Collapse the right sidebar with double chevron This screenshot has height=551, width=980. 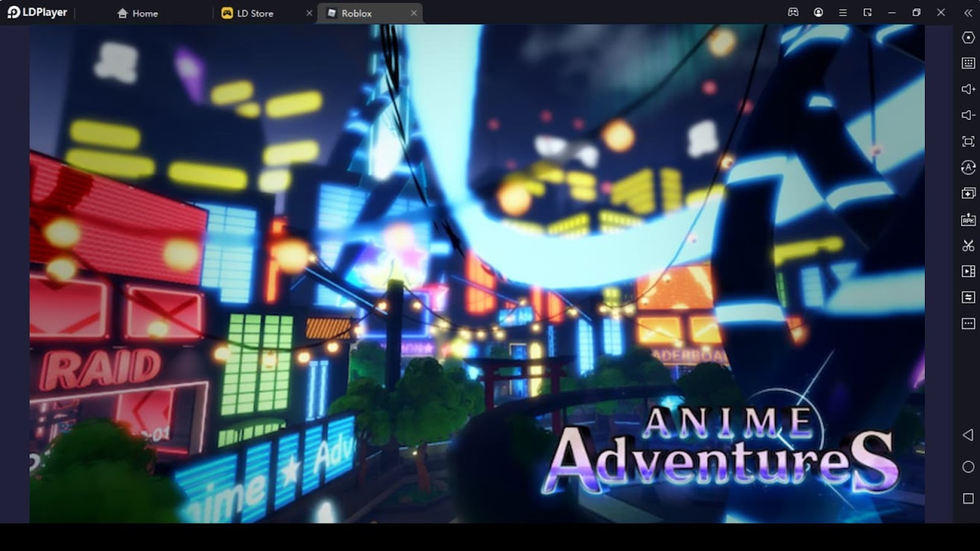968,13
